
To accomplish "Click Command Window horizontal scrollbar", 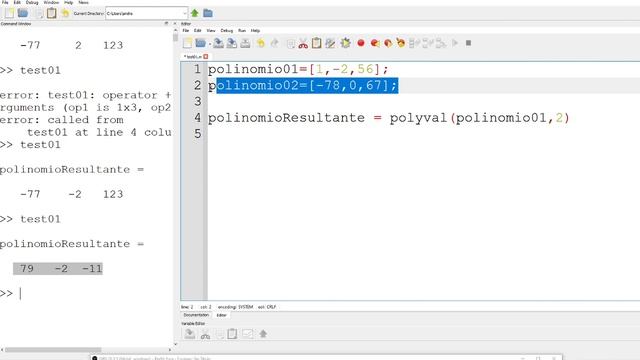I will click(x=53, y=350).
